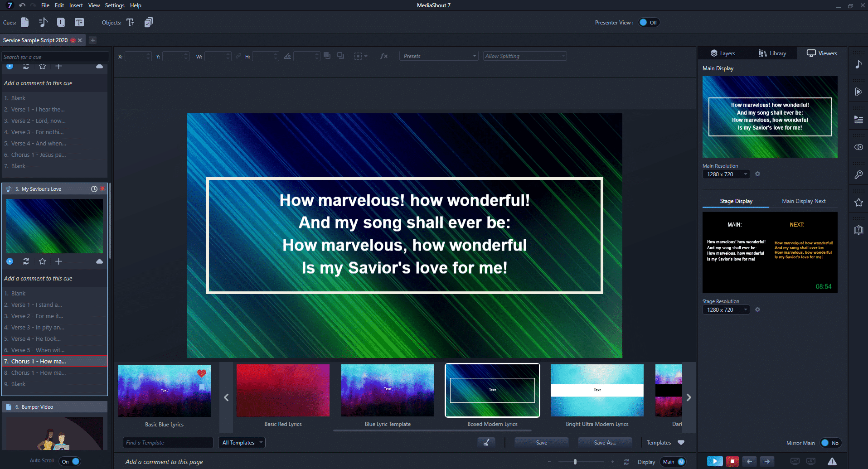Click the Save As... button
Screen dimensions: 868x469
(x=605, y=443)
